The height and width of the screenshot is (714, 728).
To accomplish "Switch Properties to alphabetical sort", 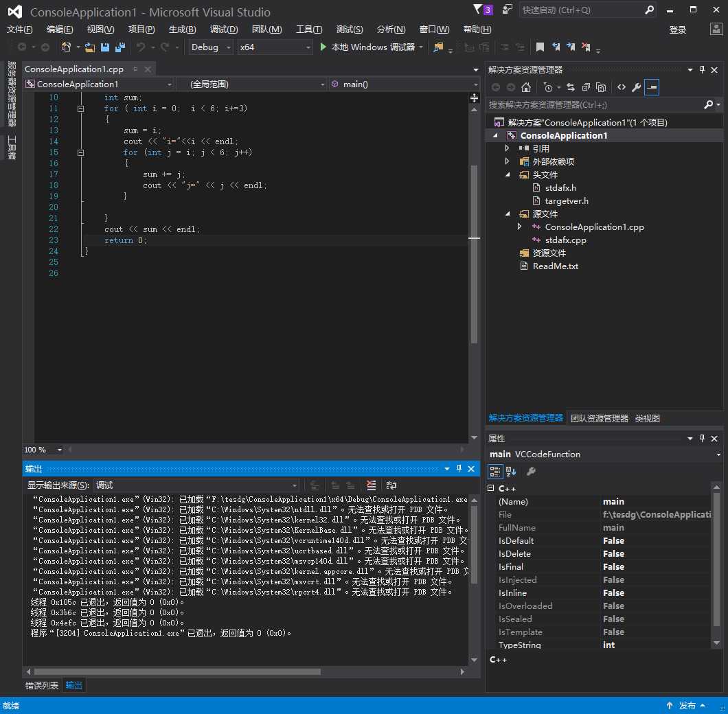I will (511, 472).
